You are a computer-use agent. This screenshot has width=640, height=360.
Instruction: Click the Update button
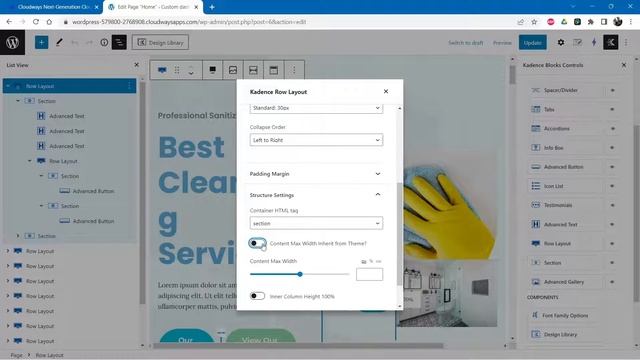click(x=533, y=42)
